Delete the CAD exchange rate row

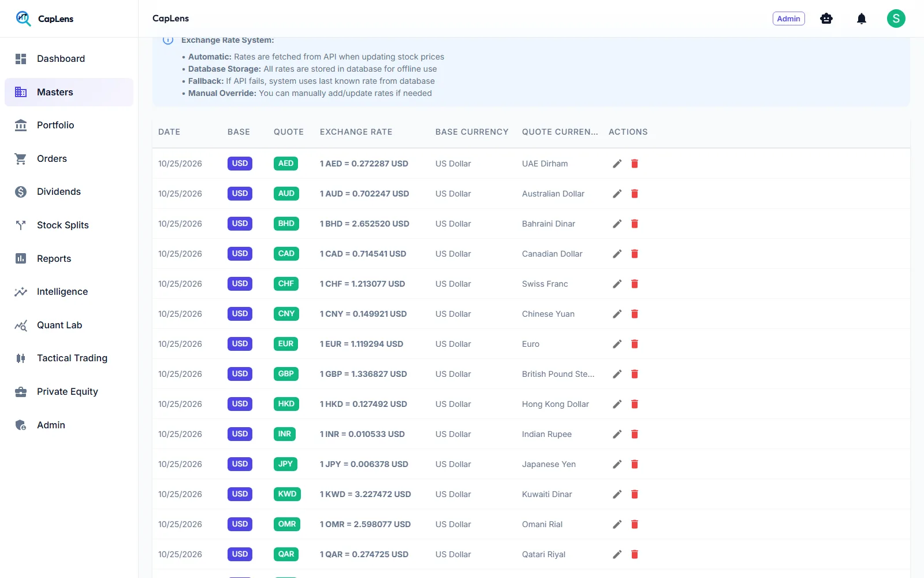coord(635,254)
